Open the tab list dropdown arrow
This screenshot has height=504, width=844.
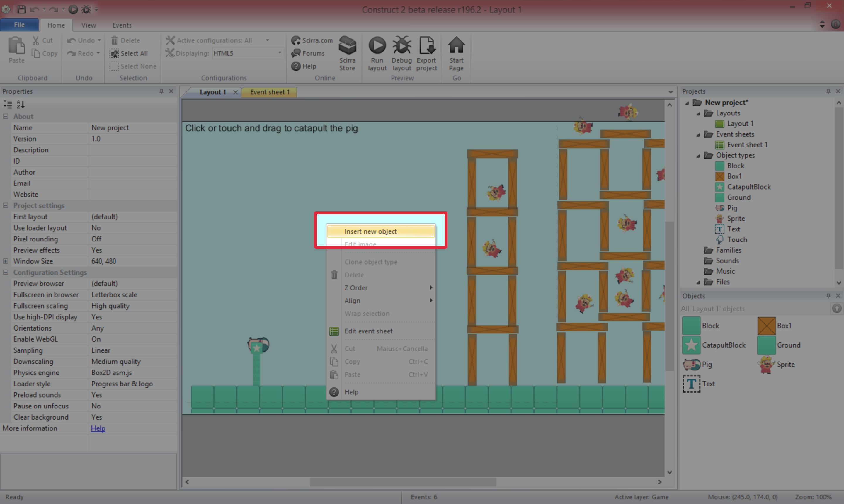[671, 92]
